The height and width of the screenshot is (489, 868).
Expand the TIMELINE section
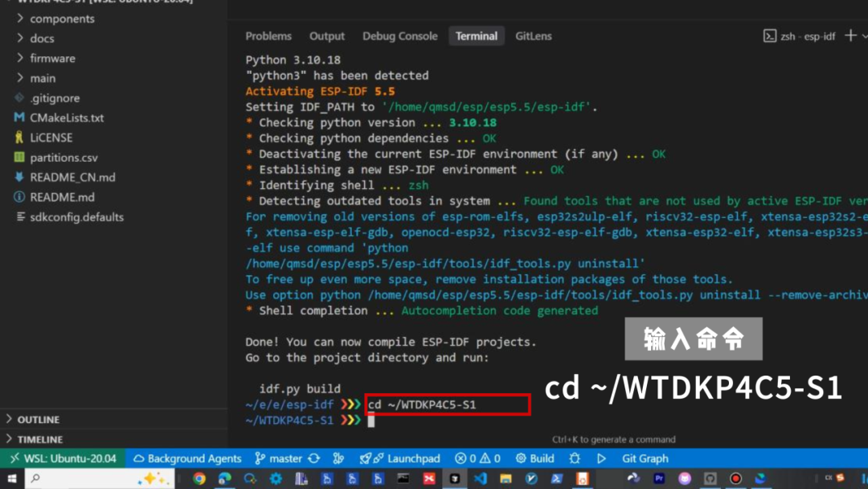(39, 439)
